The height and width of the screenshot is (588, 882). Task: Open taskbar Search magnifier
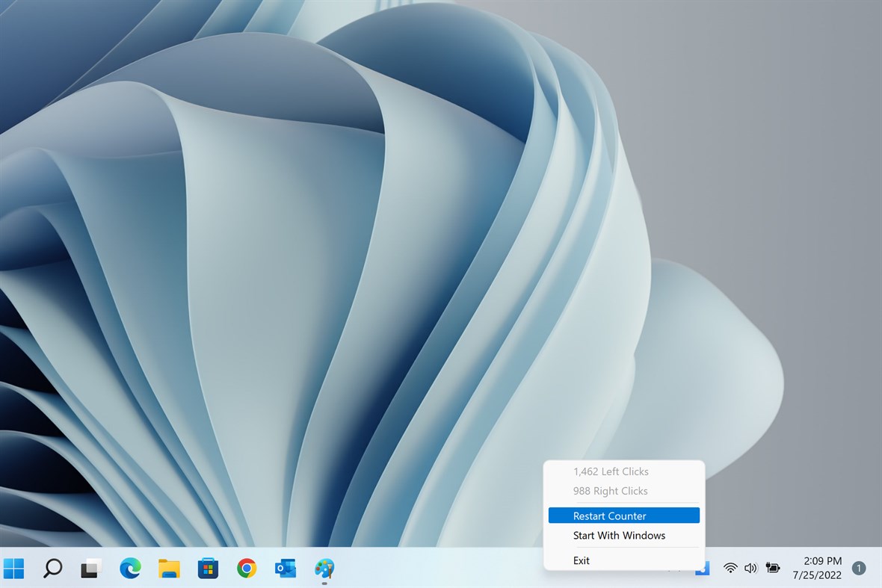point(52,569)
